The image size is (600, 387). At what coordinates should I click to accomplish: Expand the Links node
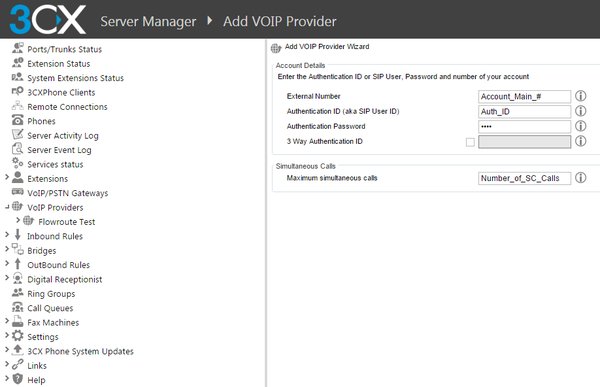7,364
